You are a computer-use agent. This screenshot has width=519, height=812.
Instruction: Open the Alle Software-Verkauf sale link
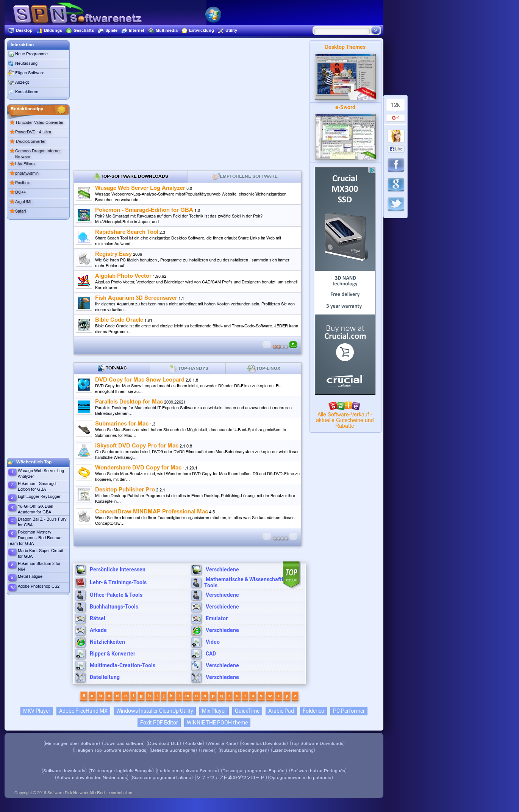(x=345, y=420)
